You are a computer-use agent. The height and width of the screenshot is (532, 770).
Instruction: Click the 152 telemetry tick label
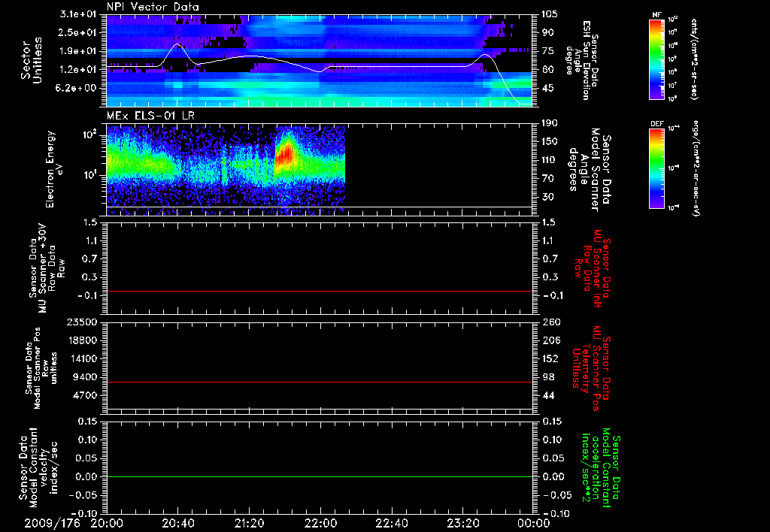point(550,358)
